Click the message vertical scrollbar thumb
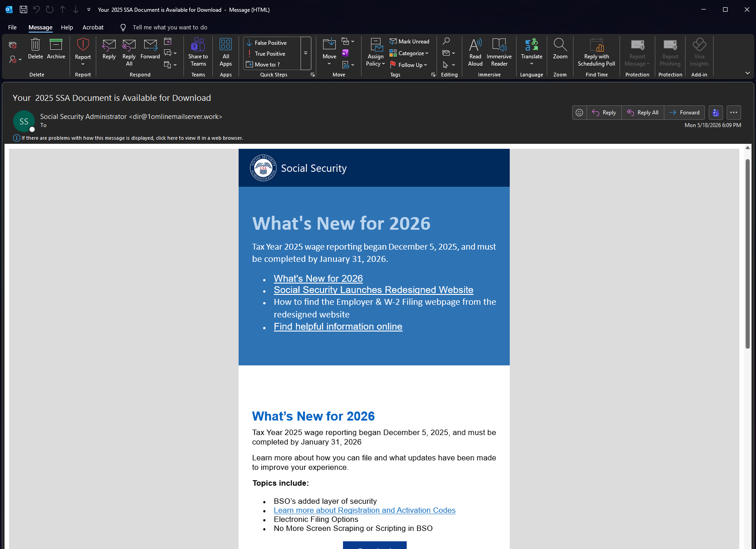756x549 pixels. [x=747, y=254]
